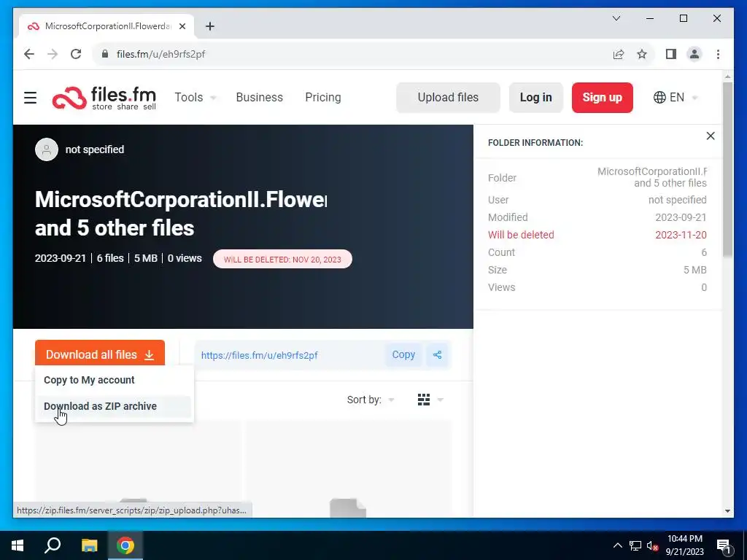Click the network tray icon

[635, 545]
